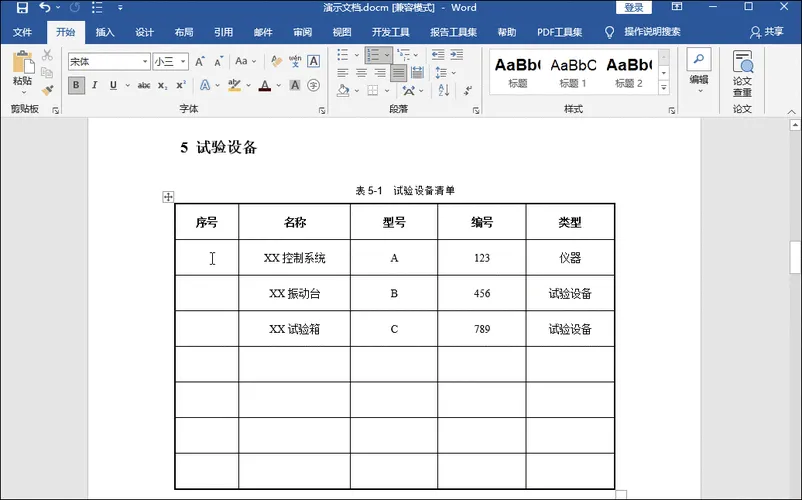
Task: Switch to the 引用 References tab
Action: coord(223,32)
